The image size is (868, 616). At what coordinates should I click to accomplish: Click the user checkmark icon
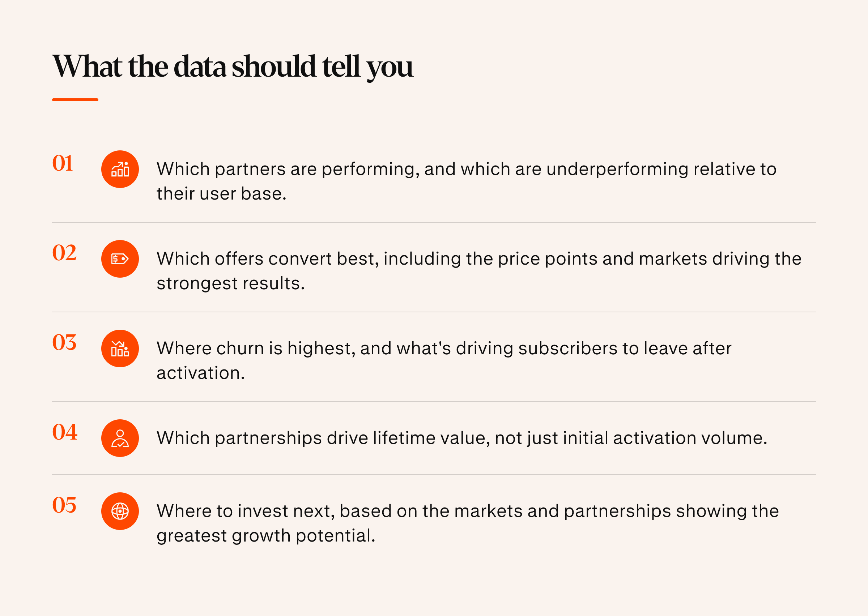coord(120,438)
